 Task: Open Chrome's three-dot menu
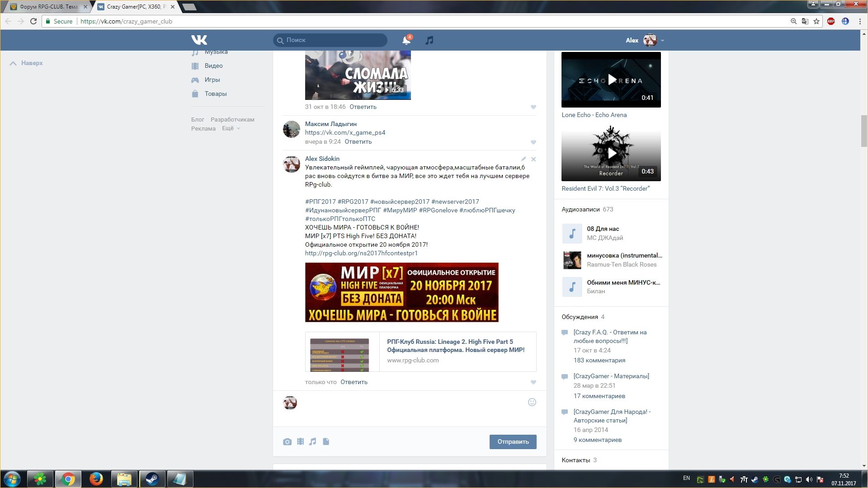(x=860, y=21)
